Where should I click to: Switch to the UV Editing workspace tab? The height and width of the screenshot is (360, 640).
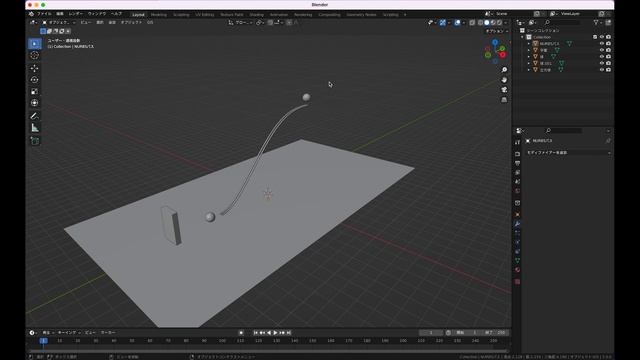tap(204, 15)
